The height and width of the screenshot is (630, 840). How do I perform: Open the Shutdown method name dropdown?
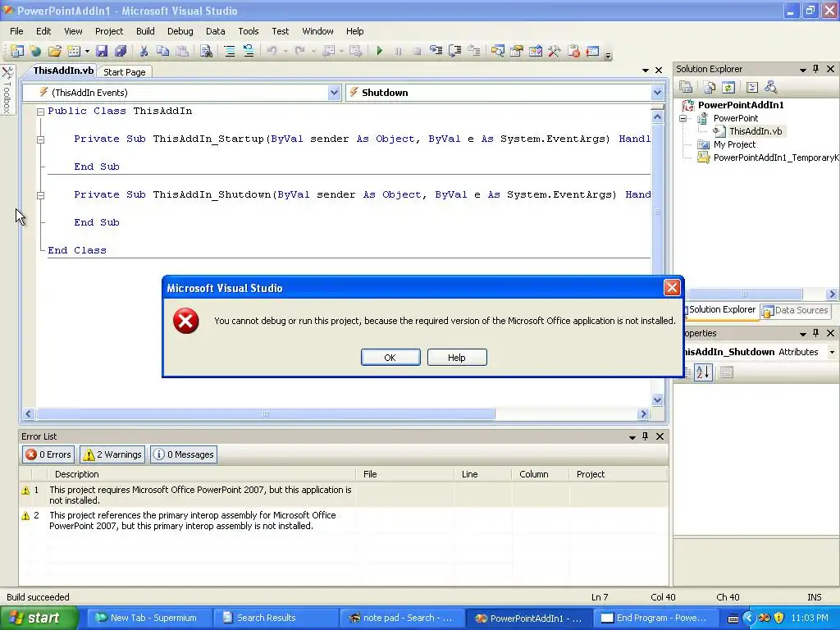(x=657, y=93)
